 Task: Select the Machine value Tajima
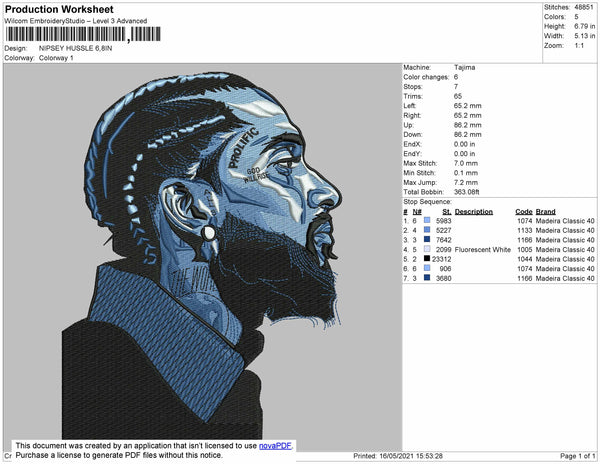[x=465, y=67]
